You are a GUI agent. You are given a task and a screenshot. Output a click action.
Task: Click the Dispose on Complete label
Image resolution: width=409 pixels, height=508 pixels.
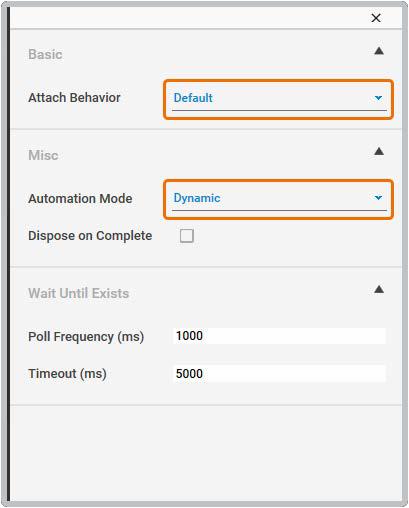(90, 236)
